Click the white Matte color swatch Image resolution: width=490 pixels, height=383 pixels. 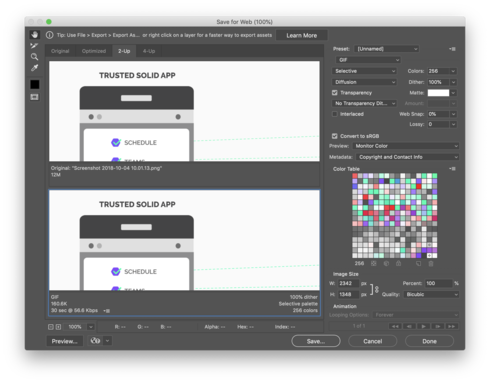point(438,93)
